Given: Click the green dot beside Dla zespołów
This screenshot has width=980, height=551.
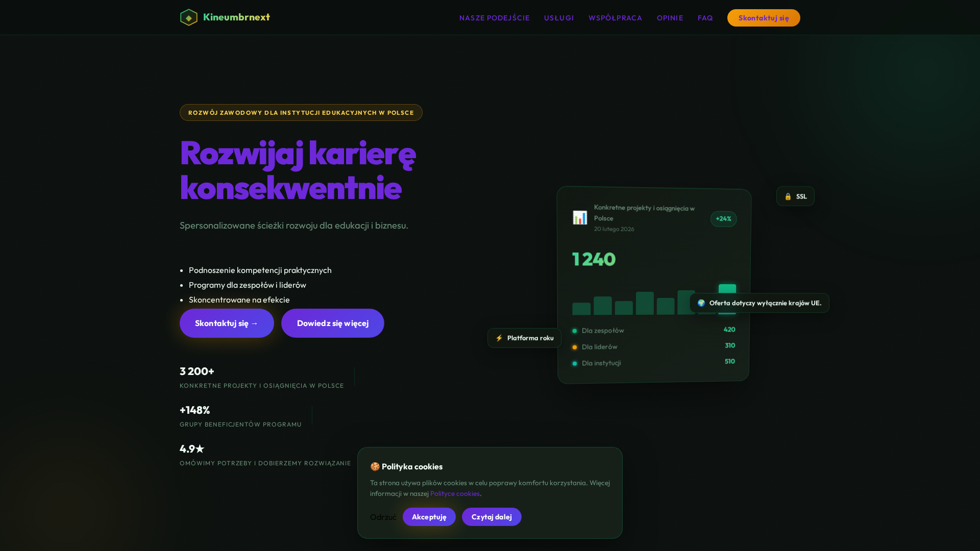Looking at the screenshot, I should (x=575, y=331).
